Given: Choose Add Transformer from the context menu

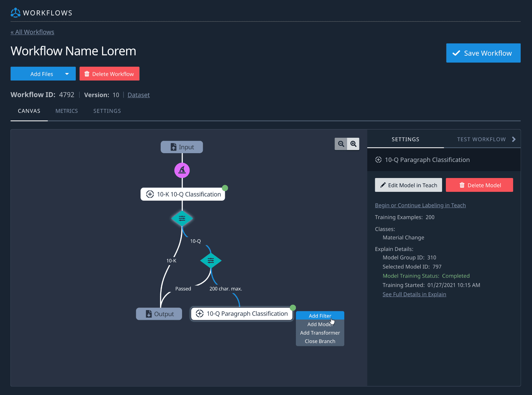Looking at the screenshot, I should coord(320,333).
